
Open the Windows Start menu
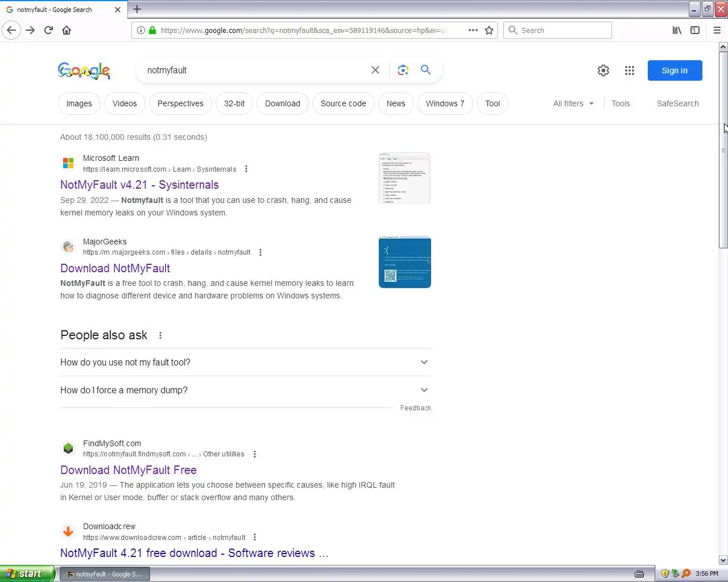click(x=27, y=573)
